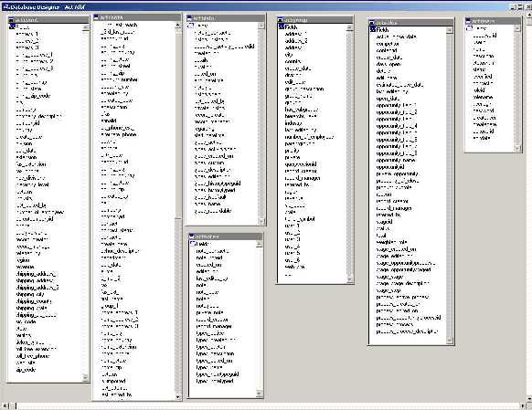
Task: Click scroll-down arrow of actcontact table
Action: [x=178, y=397]
